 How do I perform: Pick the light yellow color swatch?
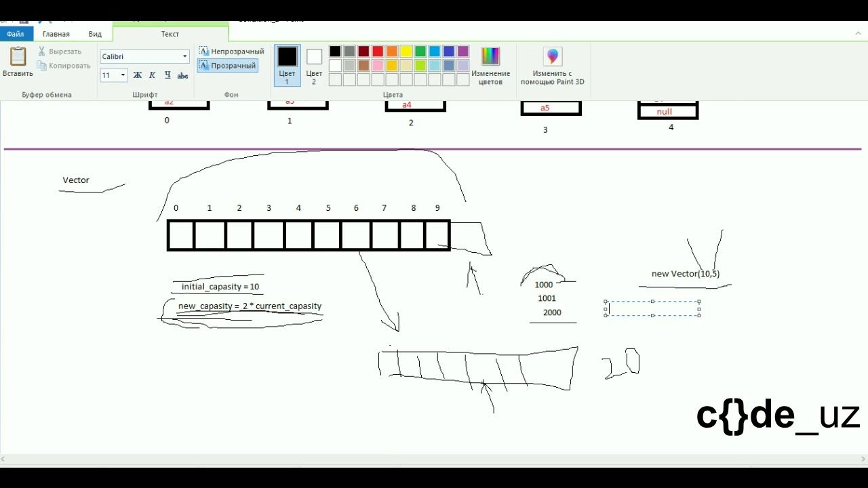tap(406, 66)
